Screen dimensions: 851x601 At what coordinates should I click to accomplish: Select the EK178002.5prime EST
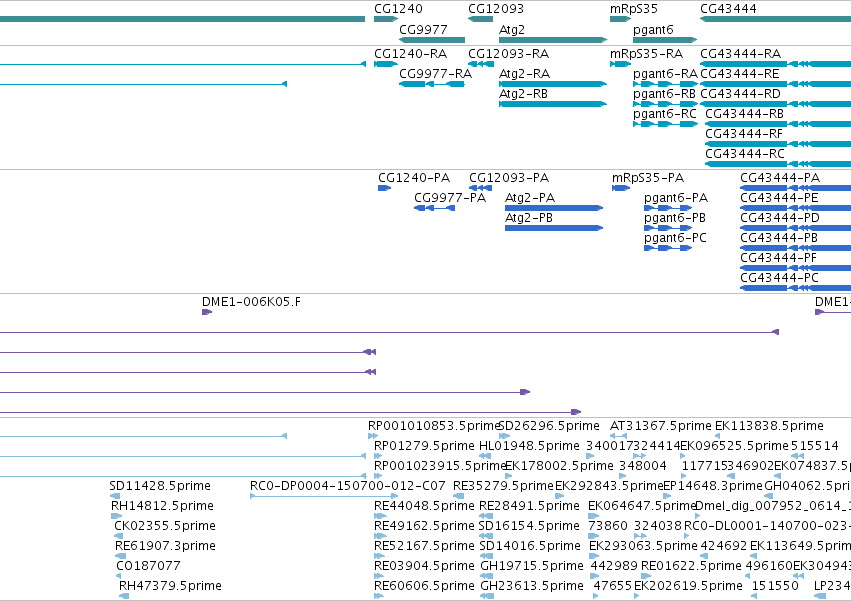click(510, 477)
